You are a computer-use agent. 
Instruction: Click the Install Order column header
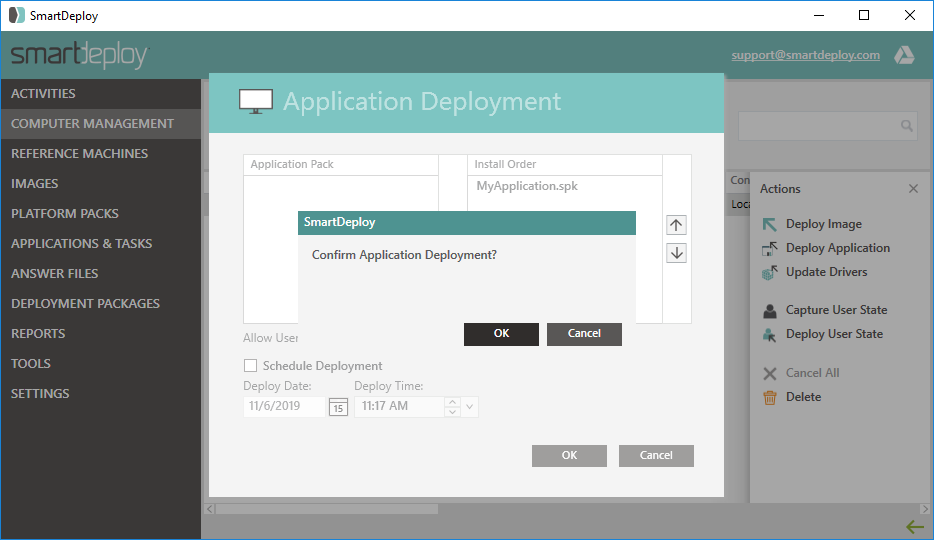[x=565, y=164]
